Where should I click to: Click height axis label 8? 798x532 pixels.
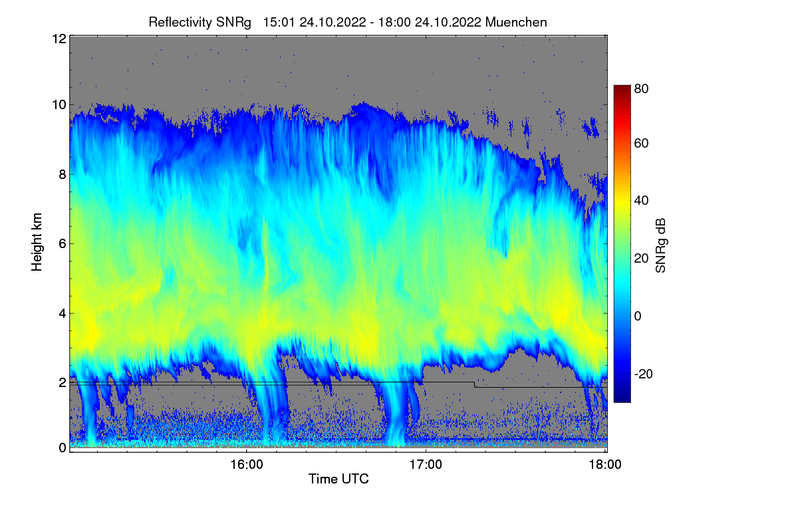click(62, 174)
